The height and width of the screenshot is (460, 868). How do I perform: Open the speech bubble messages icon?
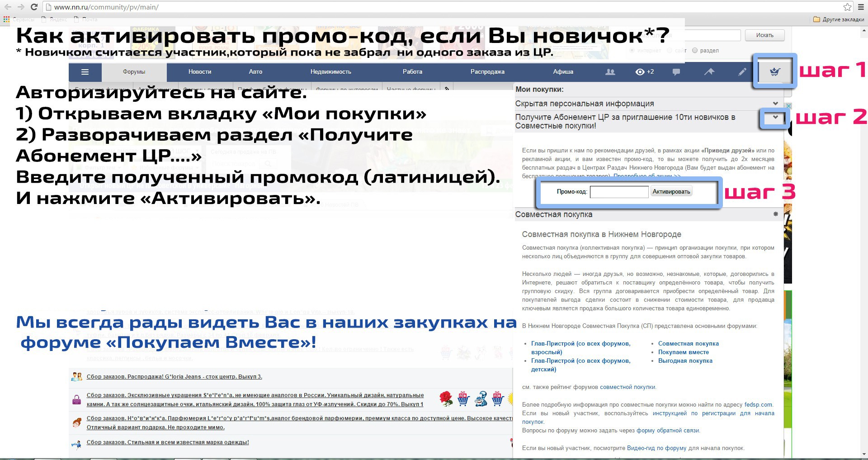click(x=676, y=72)
